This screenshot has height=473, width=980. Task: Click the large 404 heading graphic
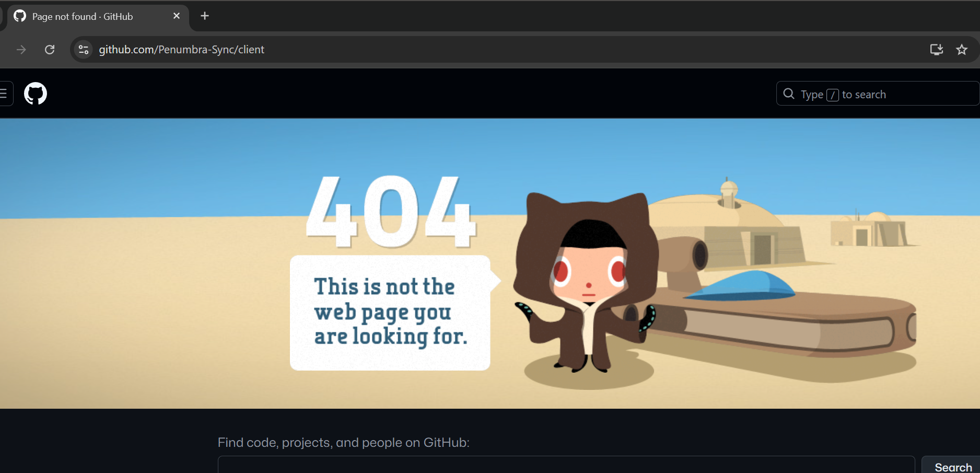click(391, 211)
